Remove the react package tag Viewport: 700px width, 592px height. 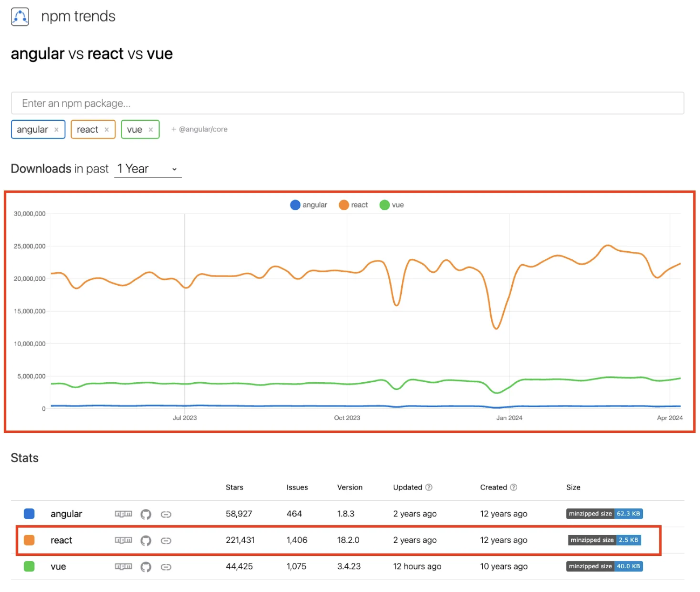point(107,130)
